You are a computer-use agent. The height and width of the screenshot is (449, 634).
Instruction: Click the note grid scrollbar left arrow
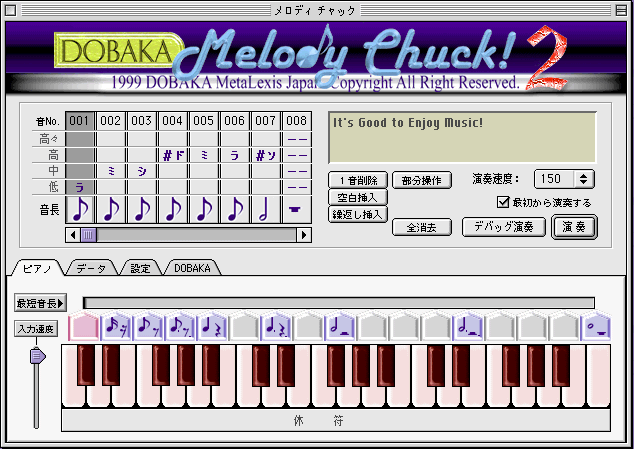click(73, 235)
